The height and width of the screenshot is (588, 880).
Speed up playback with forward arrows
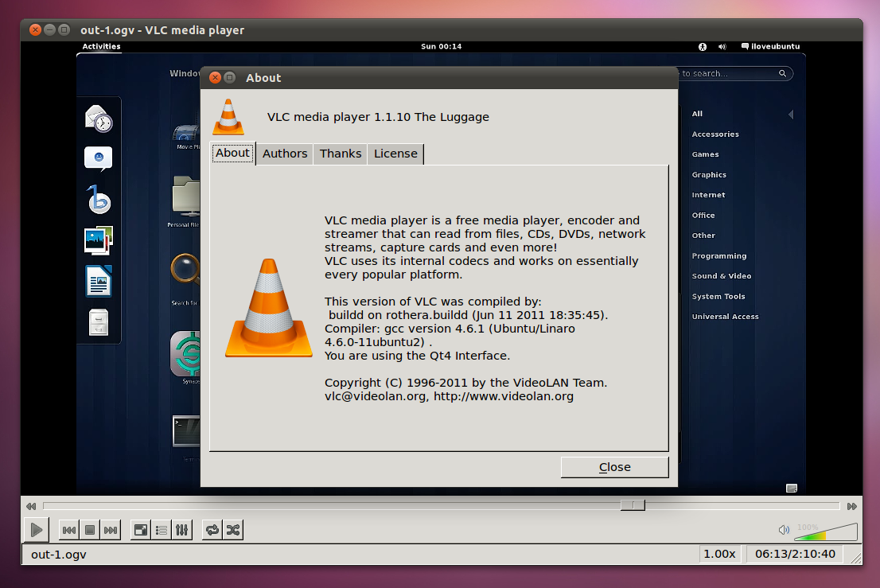[852, 506]
